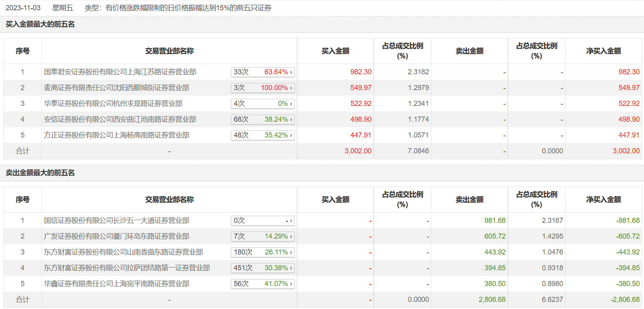Image resolution: width=644 pixels, height=309 pixels.
Task: Click 序号 header in buy table
Action: click(22, 51)
